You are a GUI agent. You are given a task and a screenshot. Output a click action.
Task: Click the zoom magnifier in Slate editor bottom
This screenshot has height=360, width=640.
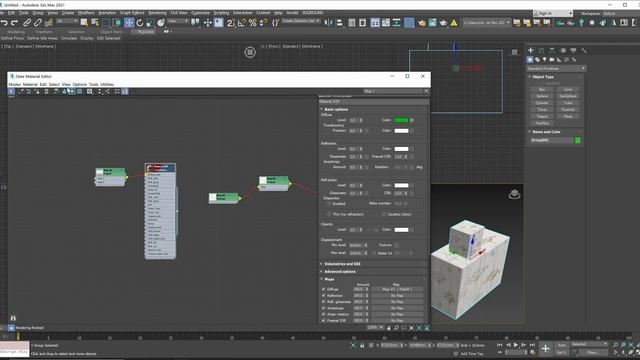[x=396, y=328]
